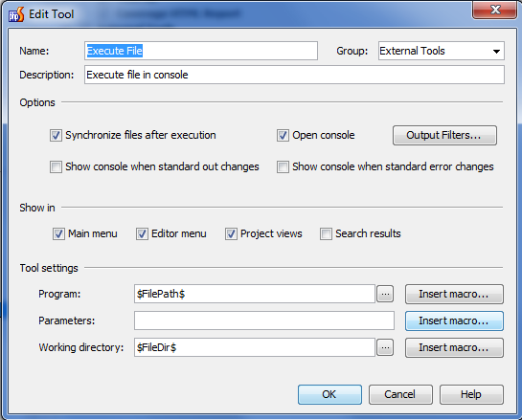This screenshot has height=420, width=522.
Task: Browse for Program path ellipsis button
Action: coord(385,294)
